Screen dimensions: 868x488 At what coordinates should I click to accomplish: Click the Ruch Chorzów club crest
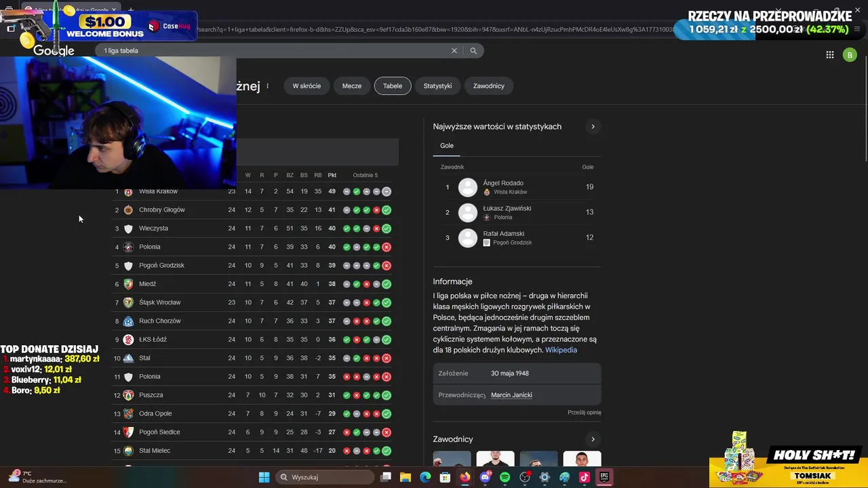pyautogui.click(x=128, y=321)
